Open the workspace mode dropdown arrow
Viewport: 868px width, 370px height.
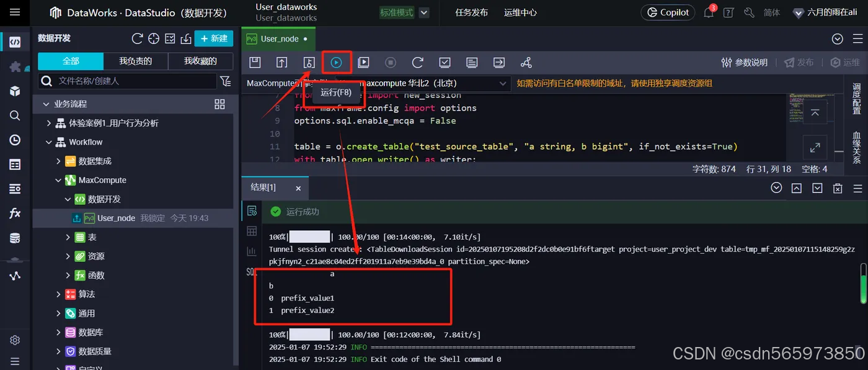(424, 12)
